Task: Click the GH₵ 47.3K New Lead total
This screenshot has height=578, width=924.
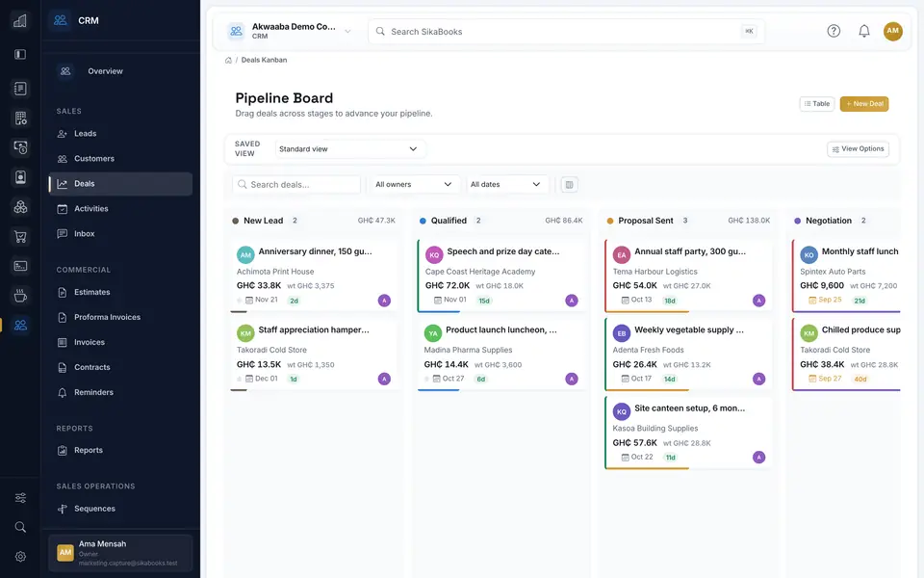Action: [376, 221]
